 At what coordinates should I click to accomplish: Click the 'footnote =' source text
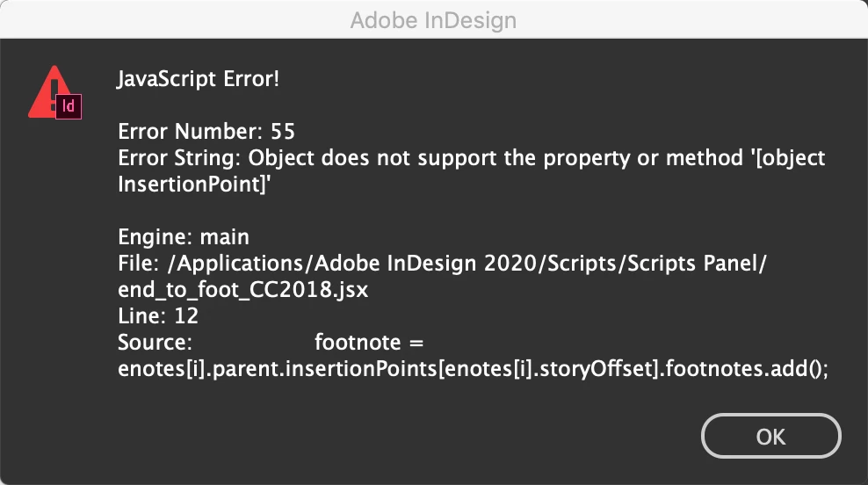[x=369, y=343]
